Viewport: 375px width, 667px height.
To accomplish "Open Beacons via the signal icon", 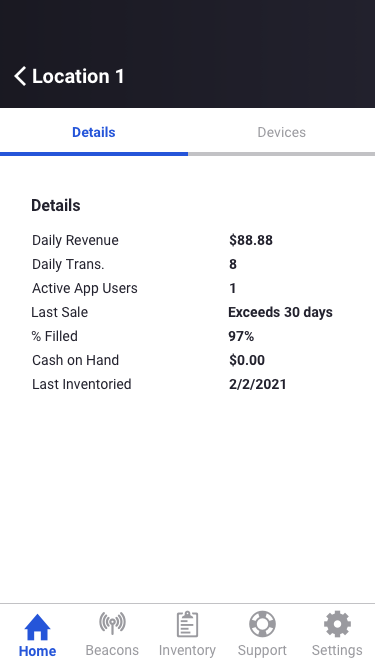I will click(x=112, y=624).
